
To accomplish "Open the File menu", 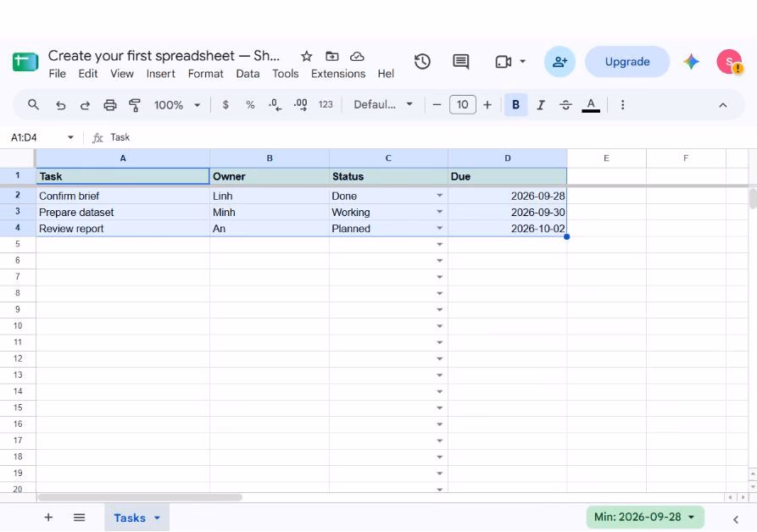I will tap(57, 74).
